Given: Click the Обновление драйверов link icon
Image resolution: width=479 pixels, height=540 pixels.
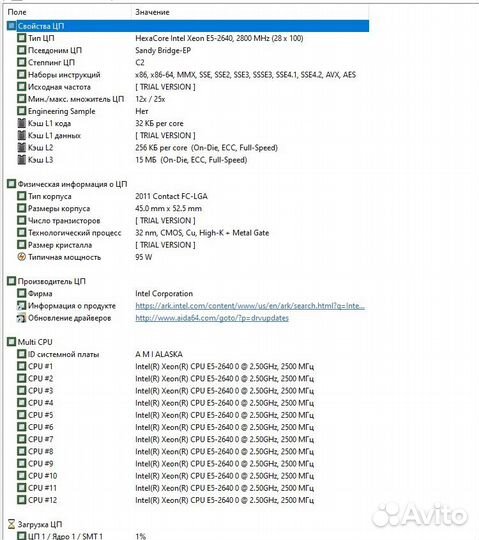Looking at the screenshot, I should tap(22, 318).
